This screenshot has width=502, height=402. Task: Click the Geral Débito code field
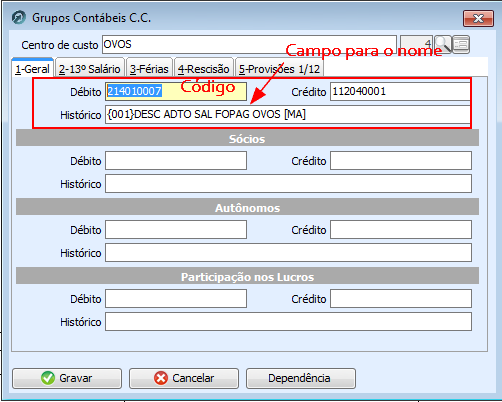(x=176, y=91)
